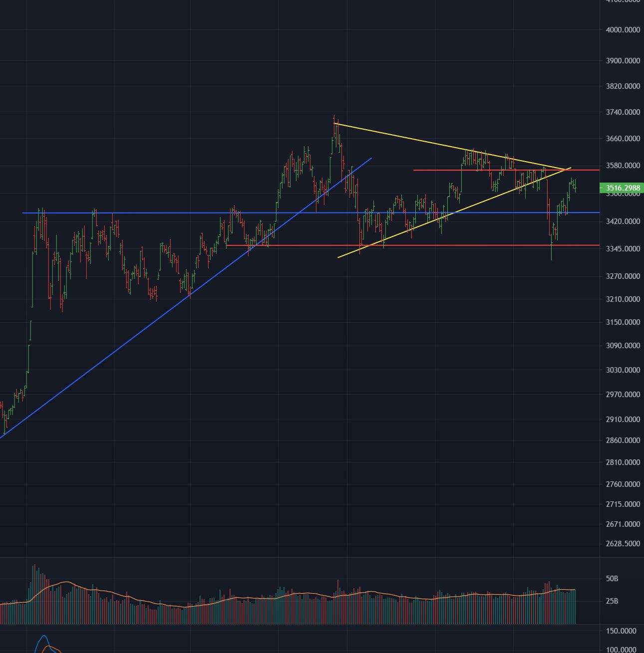The height and width of the screenshot is (653, 644).
Task: Click the 25B volume axis label
Action: point(612,601)
